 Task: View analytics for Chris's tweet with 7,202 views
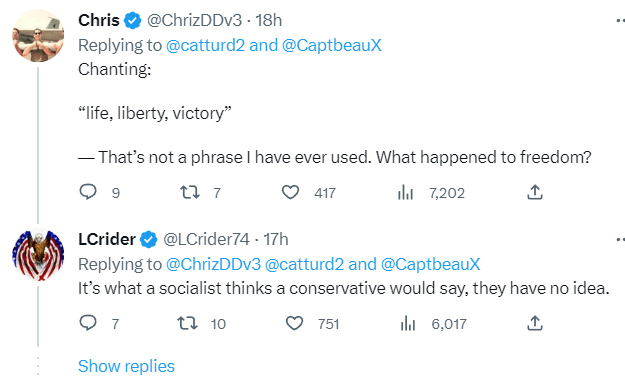[x=405, y=193]
